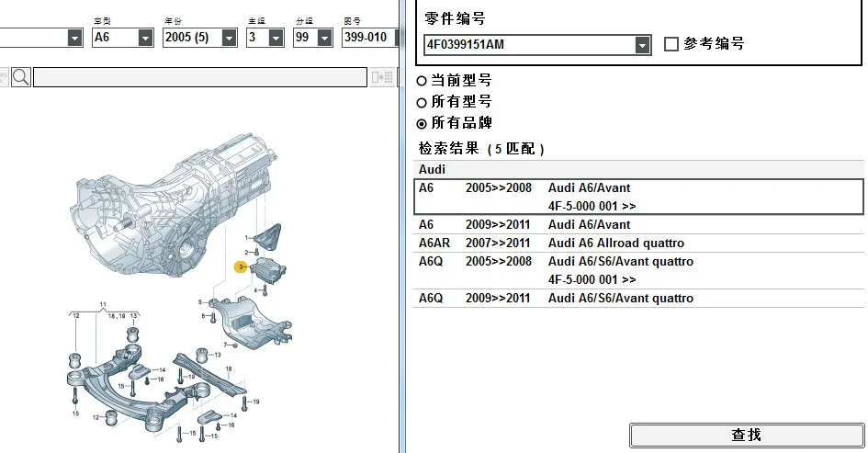Image resolution: width=868 pixels, height=453 pixels.
Task: Click callout number 11 above subframe bracket
Action: point(103,304)
